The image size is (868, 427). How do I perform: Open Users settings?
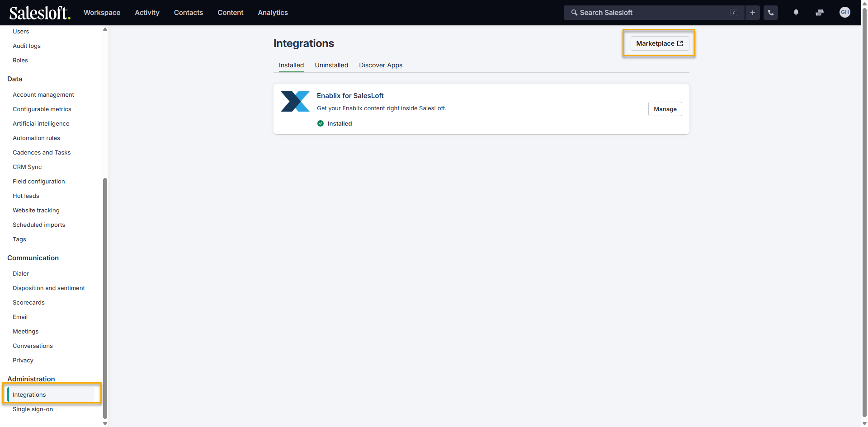[x=21, y=31]
